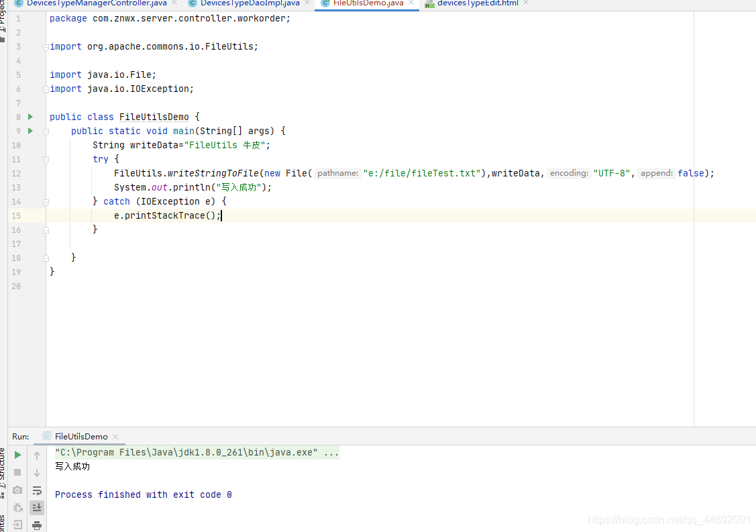Click the green Rerun icon in Run panel

pyautogui.click(x=17, y=455)
